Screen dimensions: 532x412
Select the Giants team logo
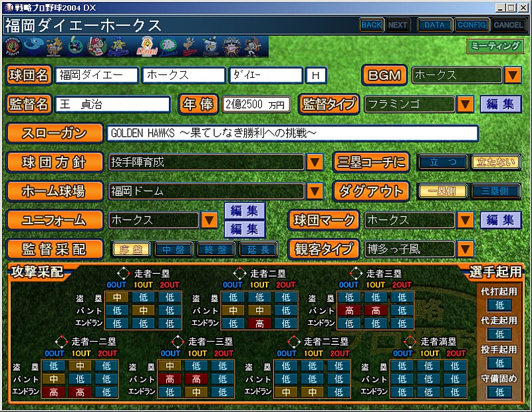pos(55,47)
